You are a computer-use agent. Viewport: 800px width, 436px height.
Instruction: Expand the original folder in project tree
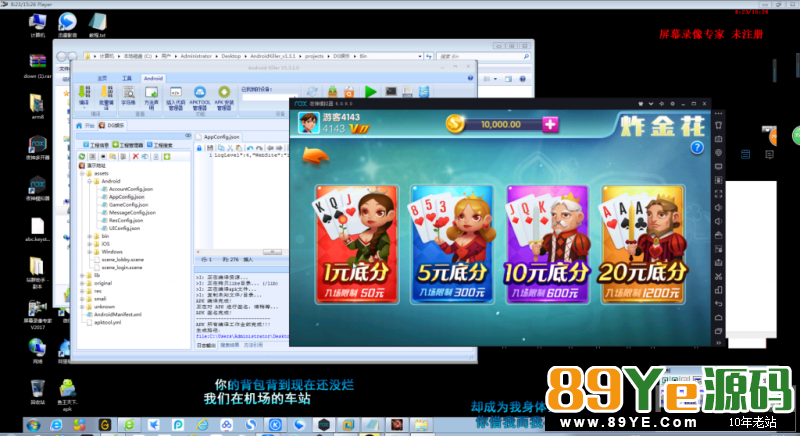pyautogui.click(x=82, y=283)
